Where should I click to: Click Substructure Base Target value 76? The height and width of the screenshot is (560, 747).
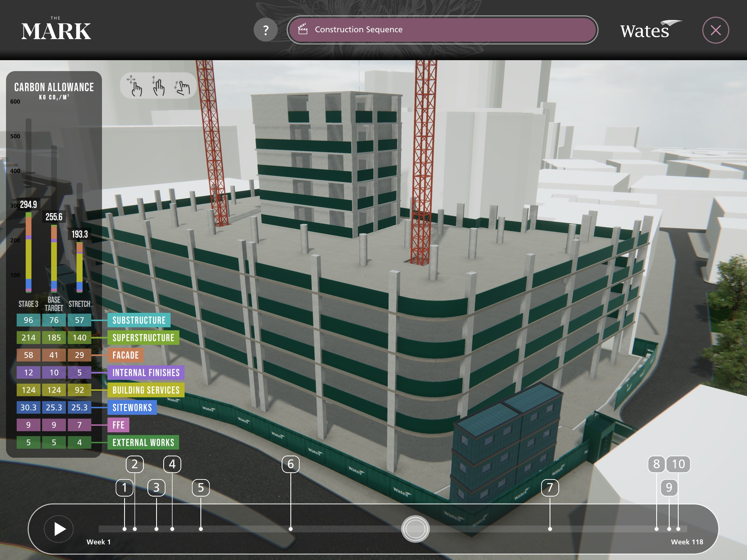tap(54, 320)
